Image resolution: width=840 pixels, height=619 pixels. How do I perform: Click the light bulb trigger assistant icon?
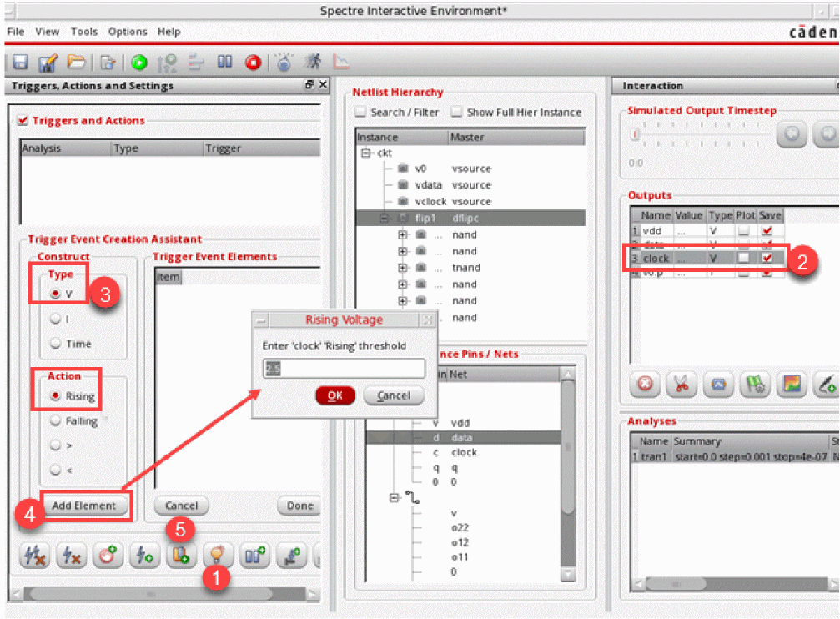(x=217, y=556)
